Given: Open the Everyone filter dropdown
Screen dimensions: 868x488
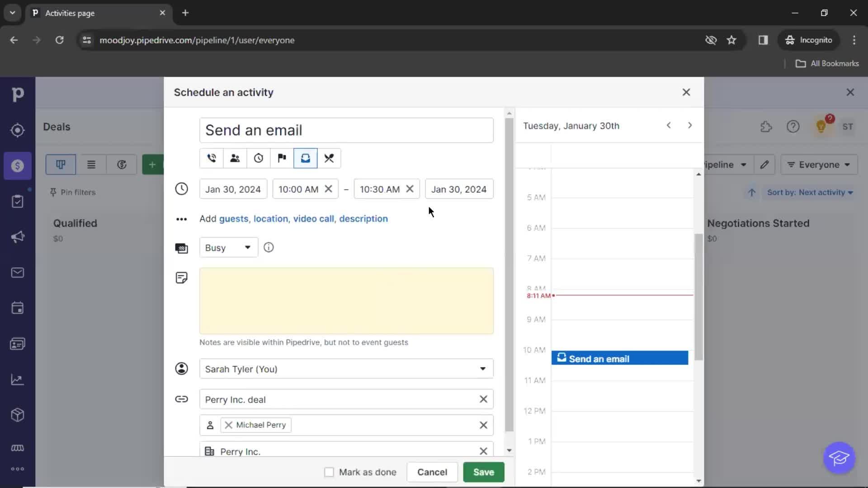Looking at the screenshot, I should [819, 164].
